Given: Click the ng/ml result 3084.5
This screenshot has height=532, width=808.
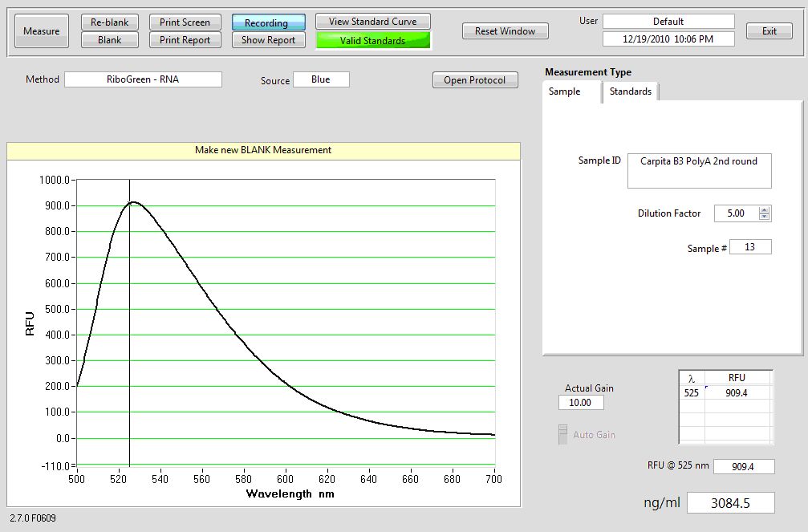Looking at the screenshot, I should click(x=731, y=502).
